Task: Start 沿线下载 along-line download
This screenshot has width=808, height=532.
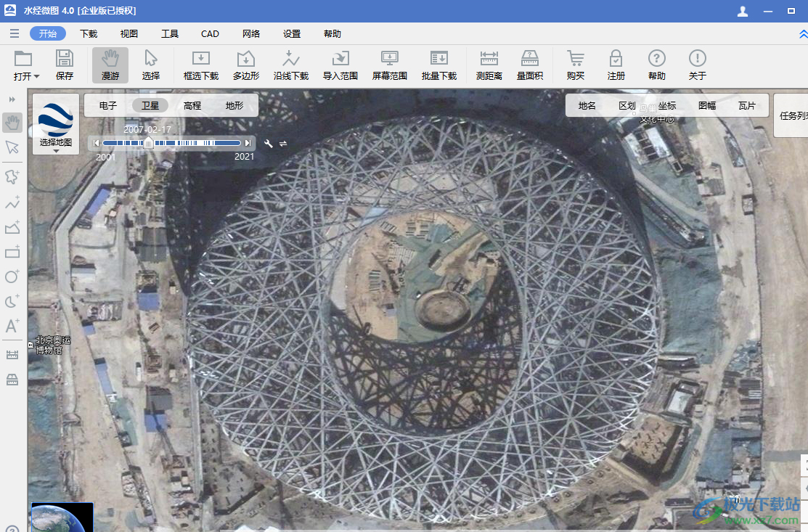Action: (x=290, y=65)
